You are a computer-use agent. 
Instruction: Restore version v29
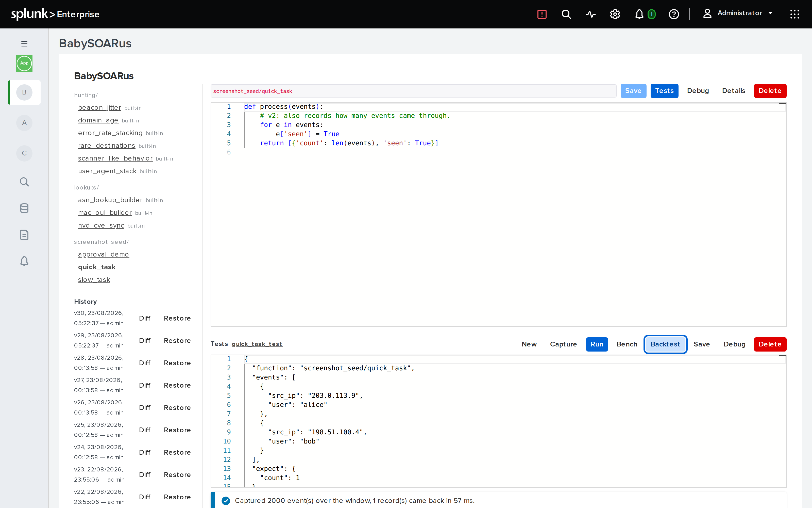click(x=177, y=341)
